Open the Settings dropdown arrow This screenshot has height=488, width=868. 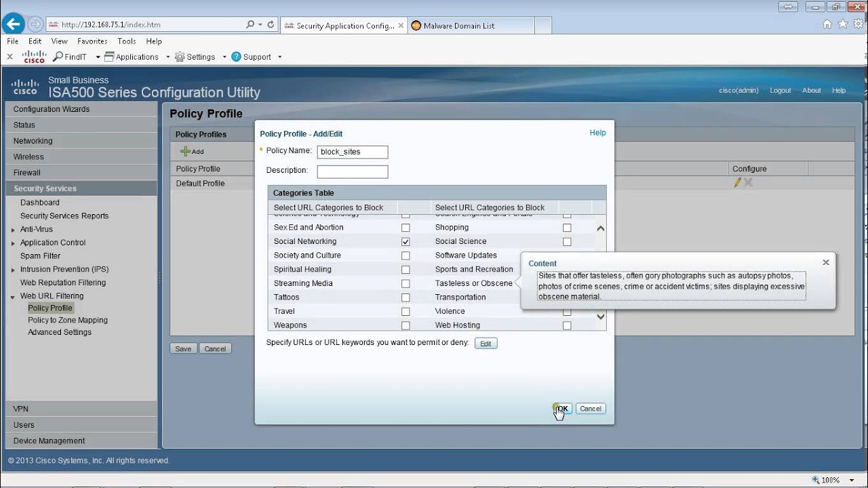click(224, 57)
